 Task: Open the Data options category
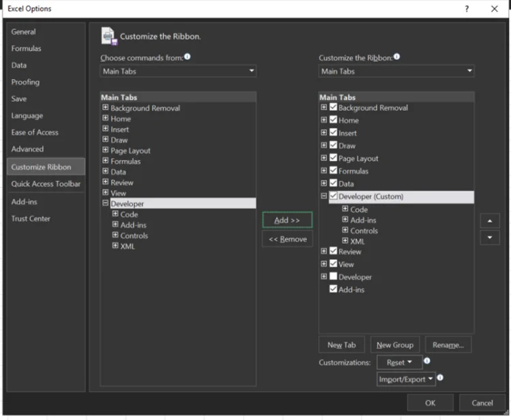46,65
